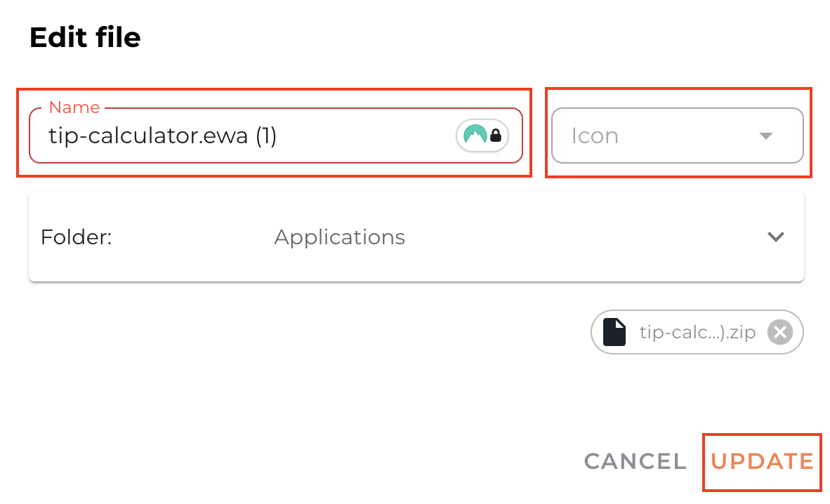
Task: Click the empty area of the Folder row
Action: (x=562, y=237)
